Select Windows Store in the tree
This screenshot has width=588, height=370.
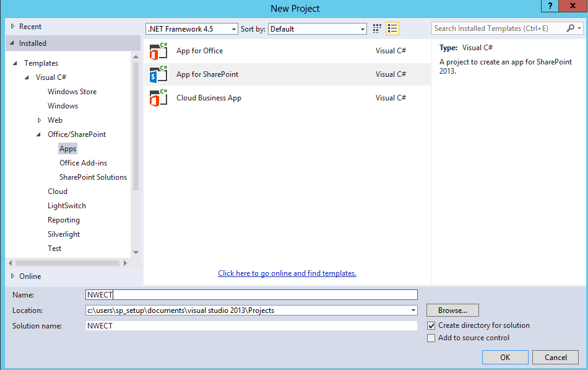pyautogui.click(x=72, y=92)
